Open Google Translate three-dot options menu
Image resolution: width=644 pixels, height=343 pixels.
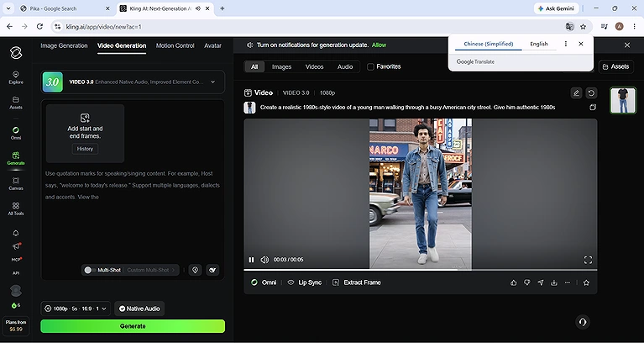pos(566,44)
